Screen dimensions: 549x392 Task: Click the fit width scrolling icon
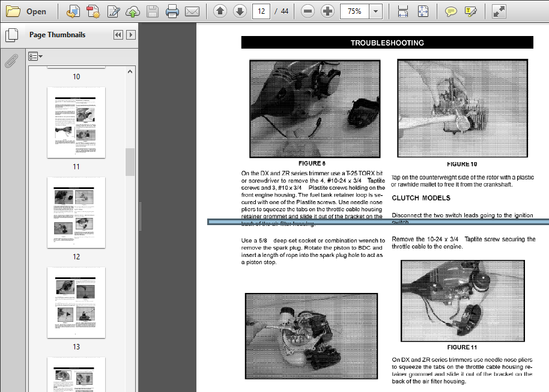point(403,11)
